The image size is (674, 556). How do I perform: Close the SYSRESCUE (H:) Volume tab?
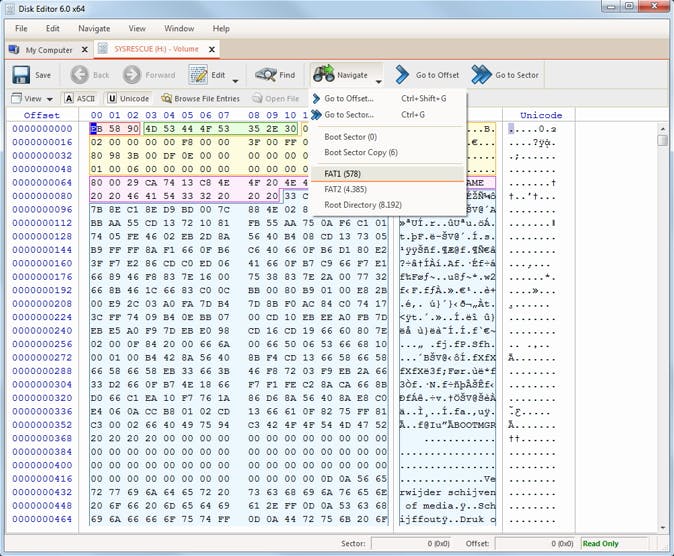click(212, 48)
